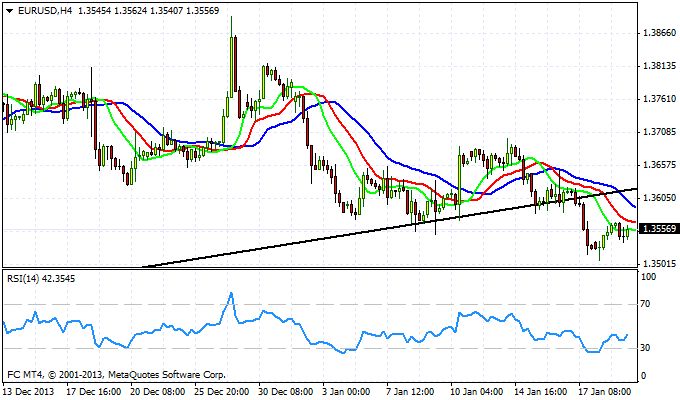The height and width of the screenshot is (400, 680).
Task: Click the current price tag 1.35569
Action: point(659,229)
